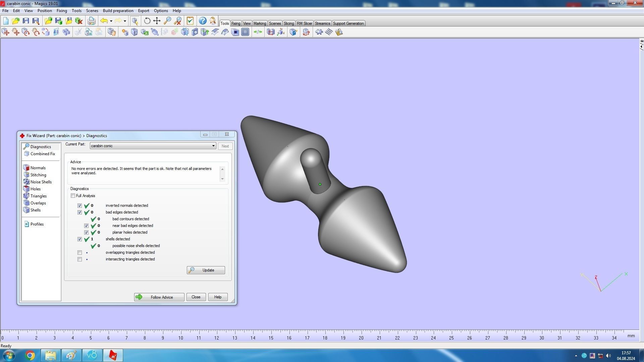This screenshot has width=644, height=362.
Task: Uncheck inverted normals detected checkbox
Action: pos(79,205)
